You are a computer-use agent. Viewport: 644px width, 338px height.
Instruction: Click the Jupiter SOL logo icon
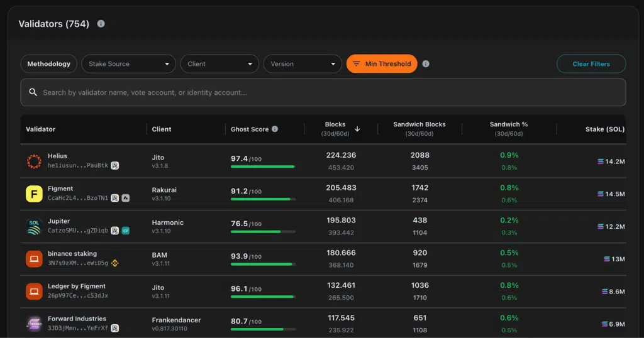34,227
